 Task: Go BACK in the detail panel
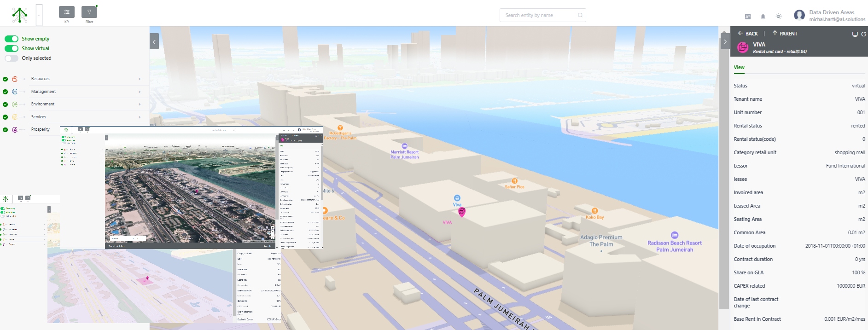(x=748, y=34)
